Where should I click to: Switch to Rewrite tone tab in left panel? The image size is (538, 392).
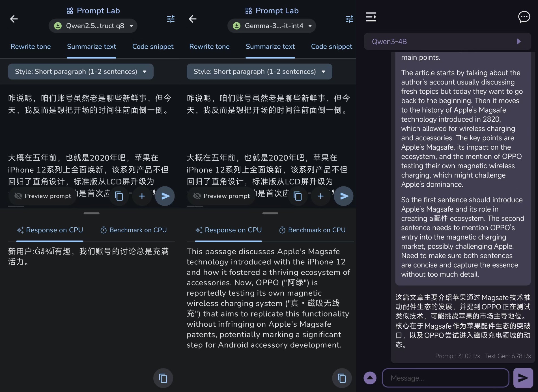click(31, 47)
